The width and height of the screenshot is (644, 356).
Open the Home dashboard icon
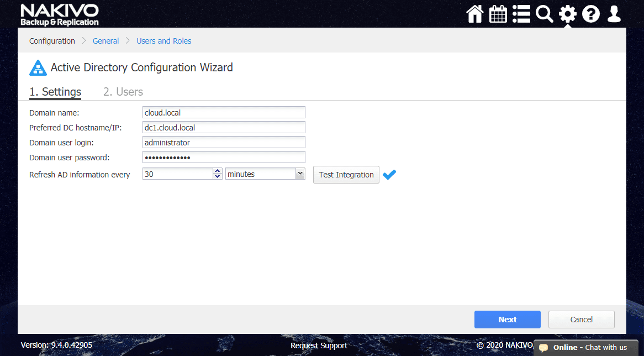click(474, 14)
